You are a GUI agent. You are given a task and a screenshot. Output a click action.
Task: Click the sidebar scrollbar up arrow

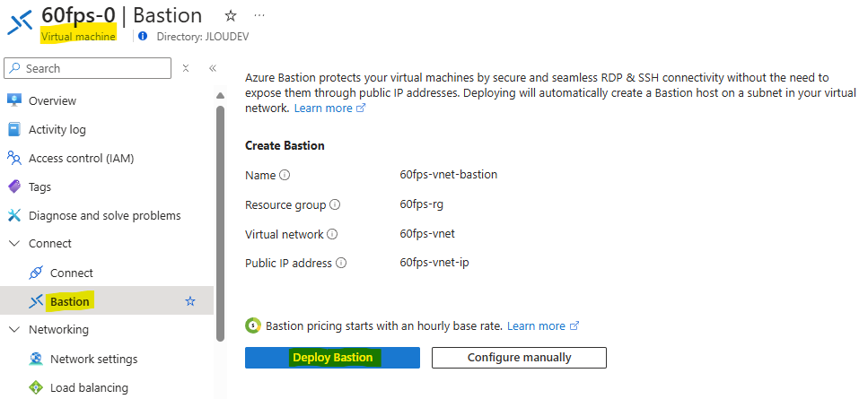tap(220, 96)
